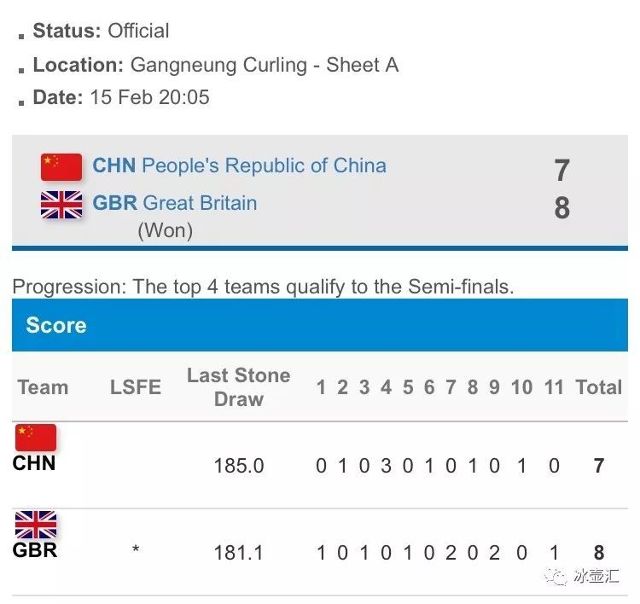The width and height of the screenshot is (640, 604).
Task: Click the Total column header
Action: tap(598, 387)
